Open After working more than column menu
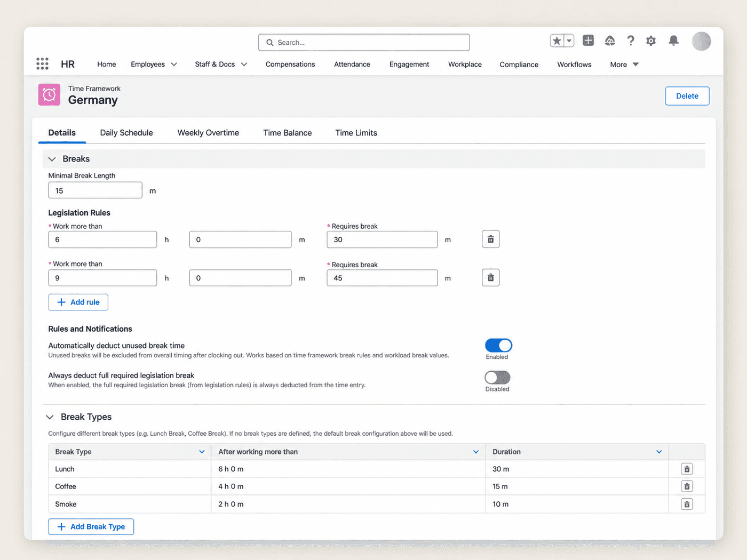 tap(476, 452)
